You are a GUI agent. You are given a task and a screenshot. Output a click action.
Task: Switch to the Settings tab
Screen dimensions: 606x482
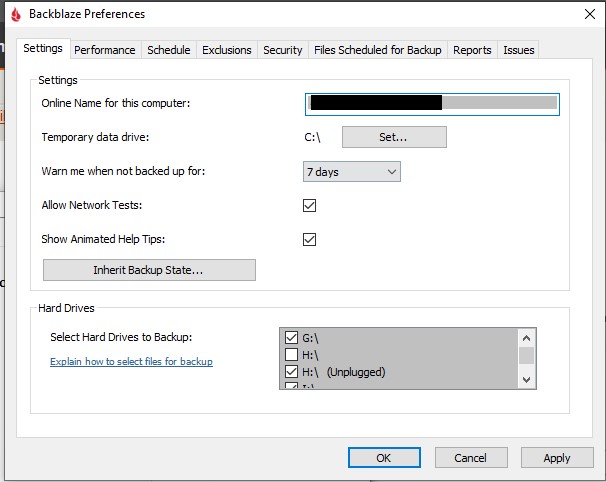click(x=43, y=49)
